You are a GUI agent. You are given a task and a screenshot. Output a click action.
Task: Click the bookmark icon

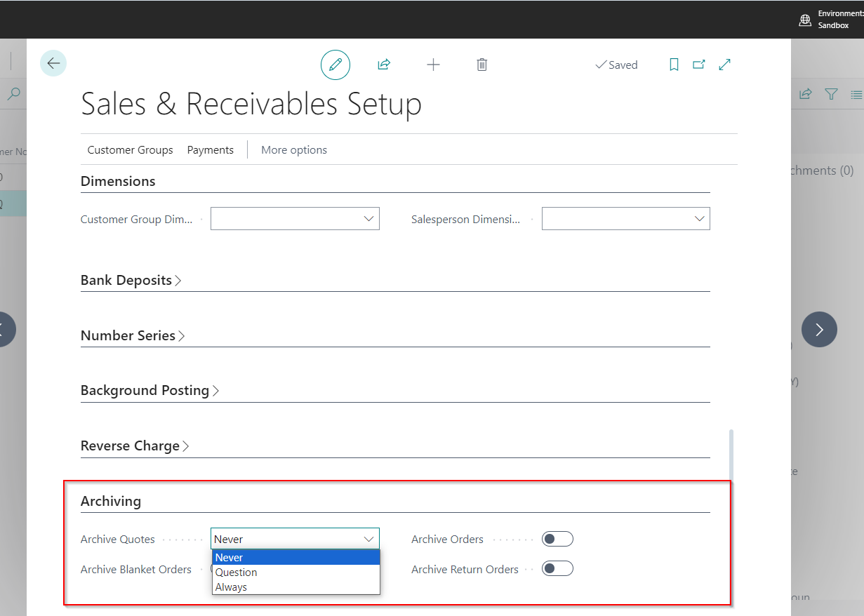[x=674, y=65]
